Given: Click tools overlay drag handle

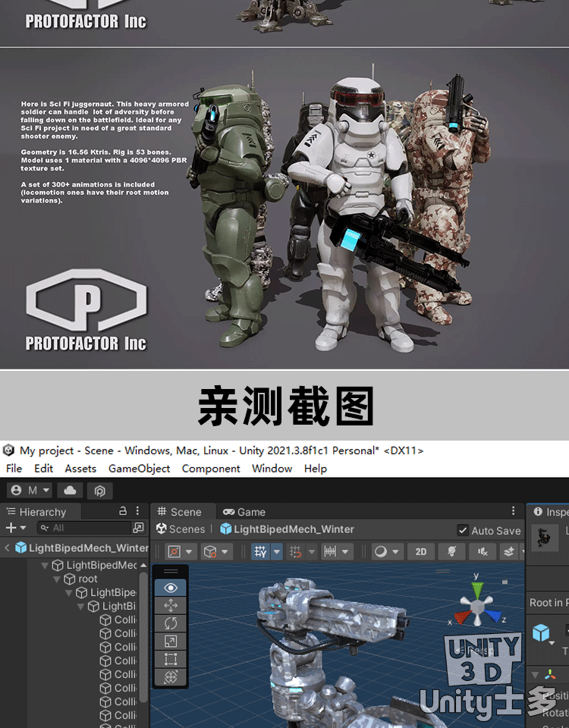Looking at the screenshot, I should click(x=171, y=571).
